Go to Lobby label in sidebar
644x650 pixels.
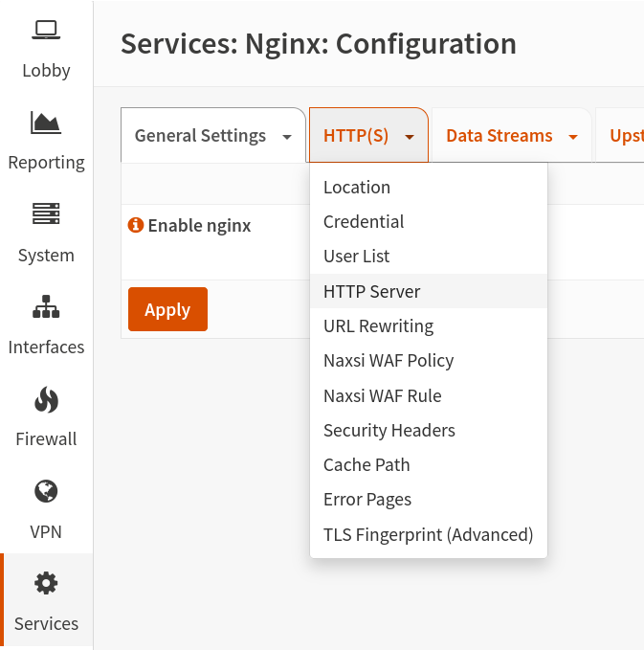(x=46, y=71)
